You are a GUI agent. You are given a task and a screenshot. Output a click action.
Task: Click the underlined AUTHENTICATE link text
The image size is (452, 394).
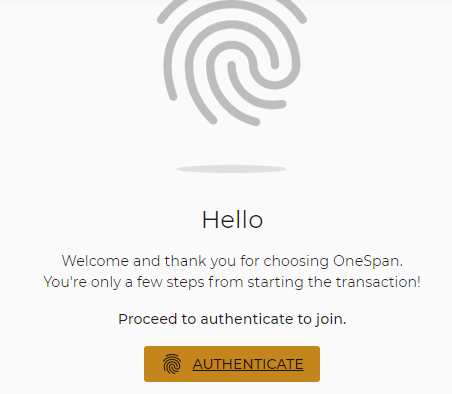click(248, 364)
